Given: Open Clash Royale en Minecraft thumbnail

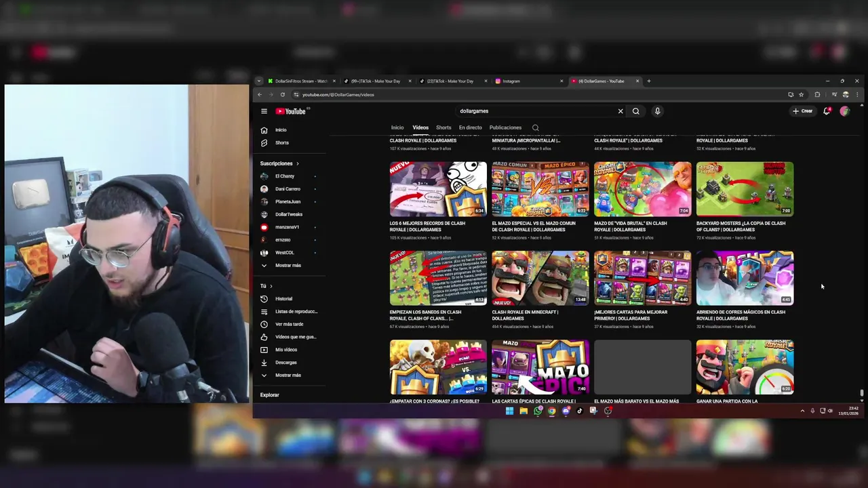Looking at the screenshot, I should click(540, 278).
